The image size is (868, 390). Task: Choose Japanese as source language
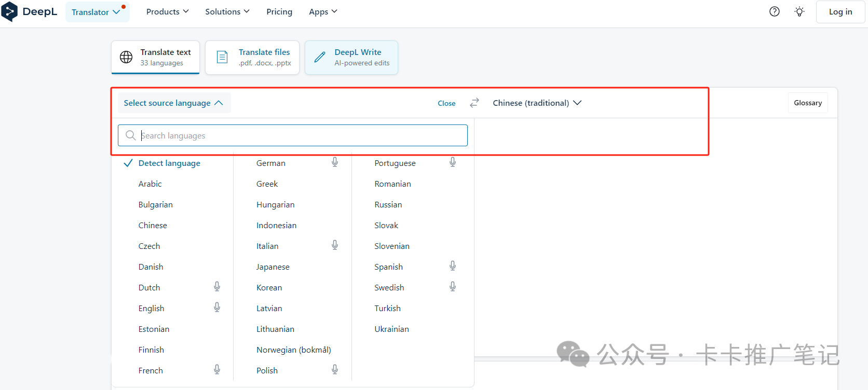(x=273, y=267)
